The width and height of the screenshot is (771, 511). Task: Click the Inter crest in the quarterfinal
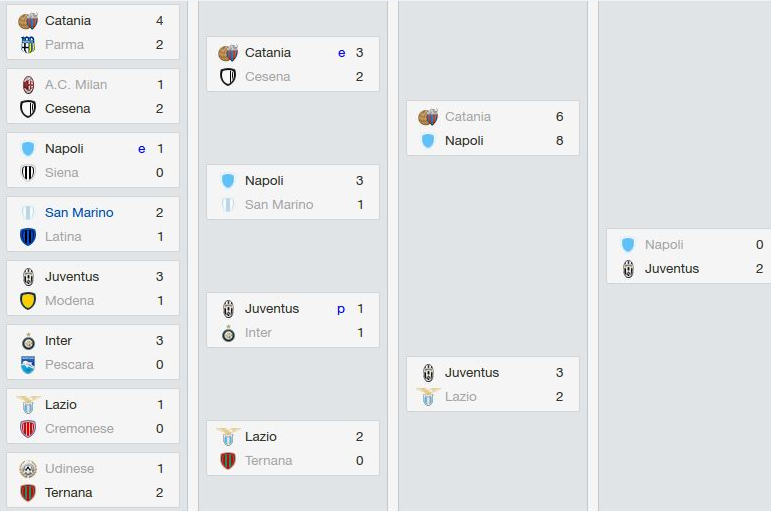coord(228,333)
